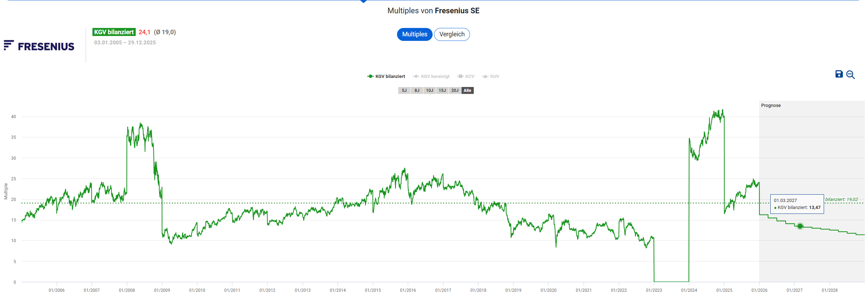This screenshot has height=297, width=868.
Task: Click the green KGV bilanziert legend marker
Action: click(x=370, y=77)
